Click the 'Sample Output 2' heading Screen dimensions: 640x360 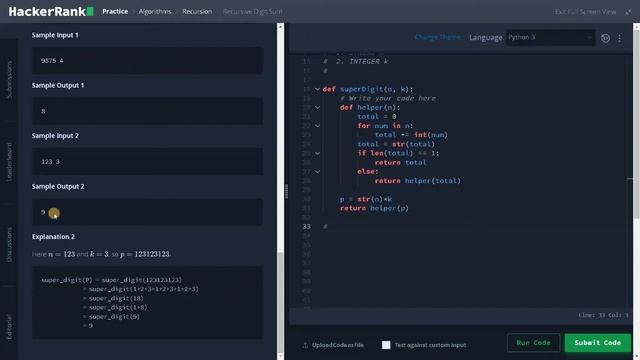click(58, 187)
